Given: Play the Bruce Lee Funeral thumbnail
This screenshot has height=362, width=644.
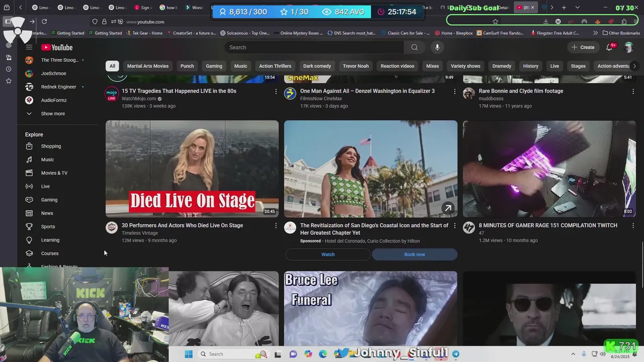Looking at the screenshot, I should pos(371,309).
